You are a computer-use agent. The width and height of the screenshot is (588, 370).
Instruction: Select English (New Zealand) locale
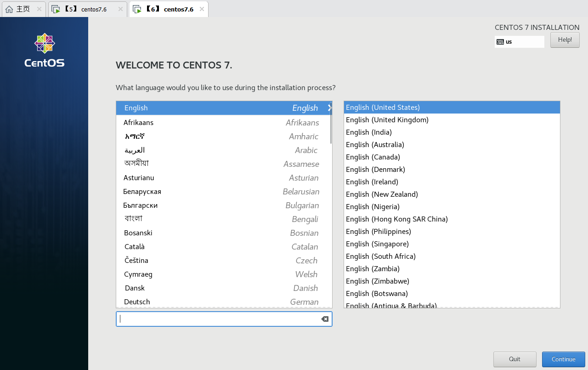pos(452,194)
